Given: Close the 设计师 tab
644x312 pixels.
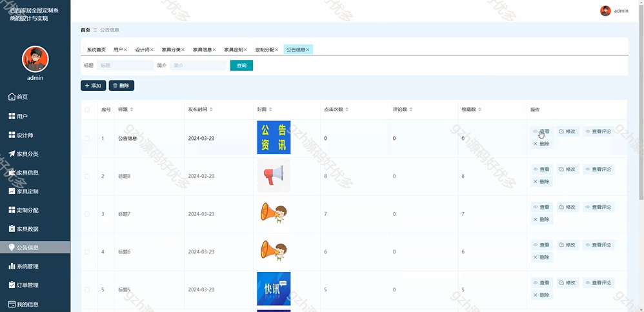Looking at the screenshot, I should click(152, 50).
